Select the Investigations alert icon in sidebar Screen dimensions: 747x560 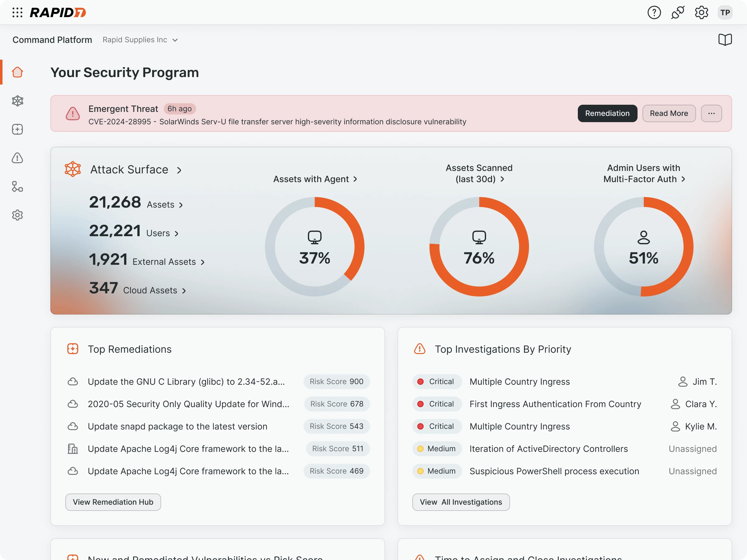[17, 158]
